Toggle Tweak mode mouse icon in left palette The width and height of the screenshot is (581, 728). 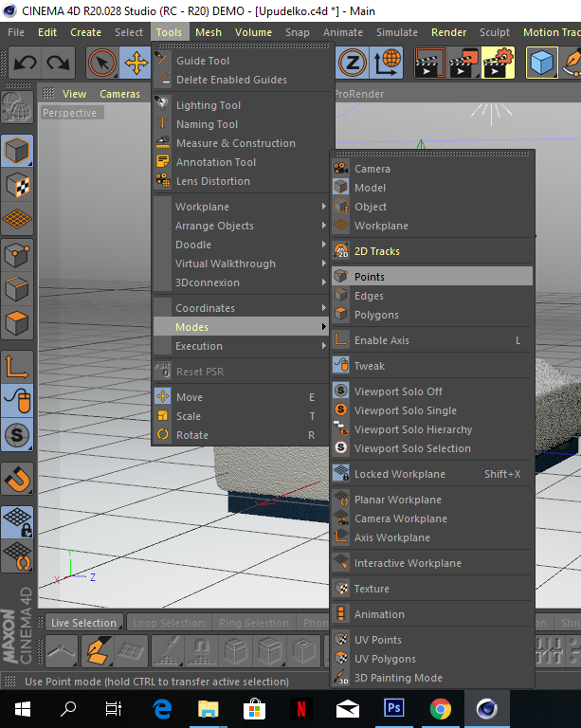(17, 401)
